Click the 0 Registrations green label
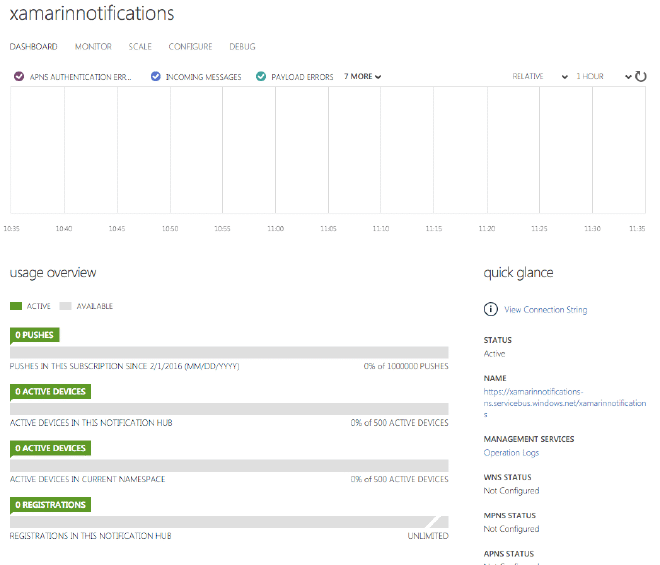 pos(51,505)
